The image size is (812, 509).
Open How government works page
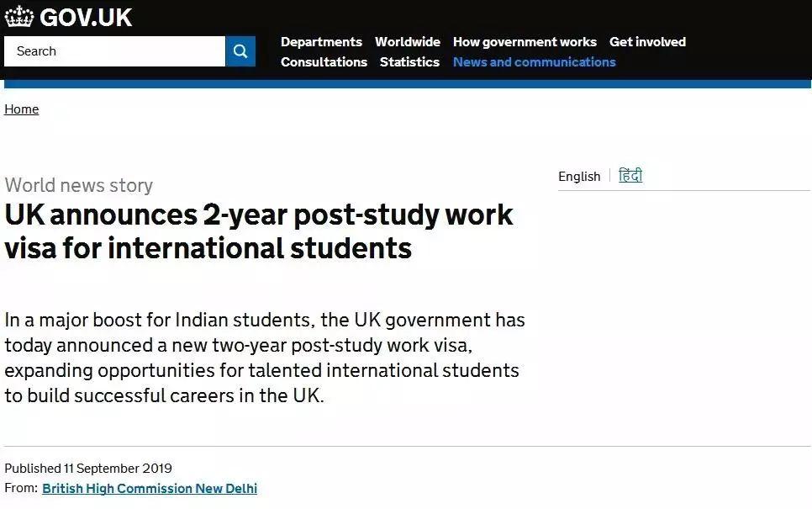525,42
